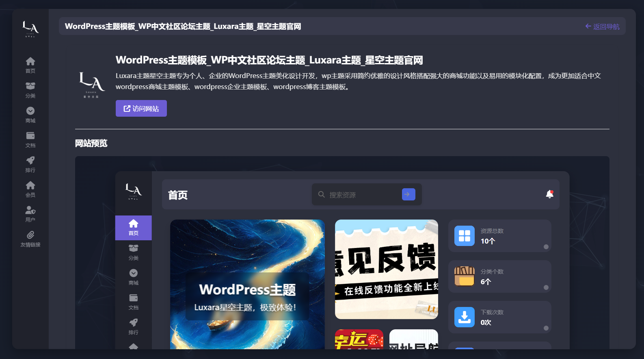Viewport: 644px width, 359px height.
Task: Open 友情链接 friendly links paperclip icon
Action: click(30, 239)
